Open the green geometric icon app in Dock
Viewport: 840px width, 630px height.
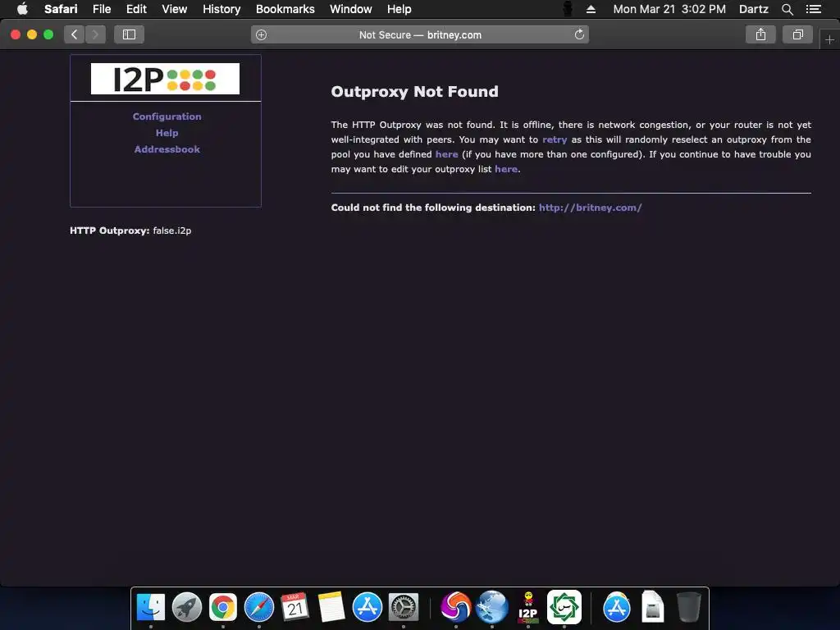point(564,607)
